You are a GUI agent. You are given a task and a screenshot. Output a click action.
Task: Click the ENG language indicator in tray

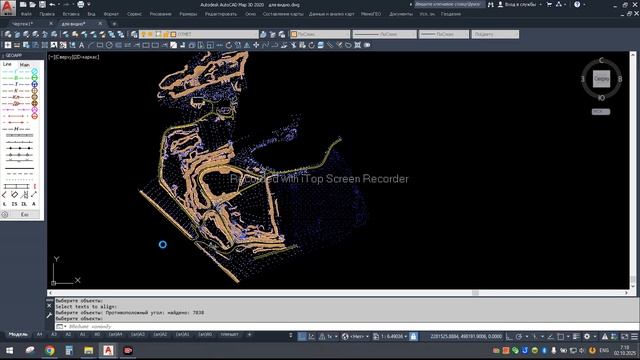pyautogui.click(x=604, y=350)
